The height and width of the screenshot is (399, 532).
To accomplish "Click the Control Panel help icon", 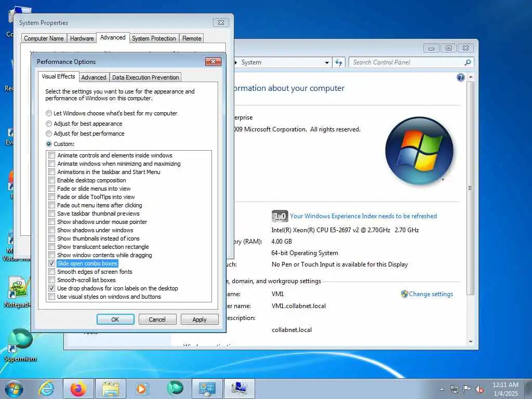I will click(460, 78).
